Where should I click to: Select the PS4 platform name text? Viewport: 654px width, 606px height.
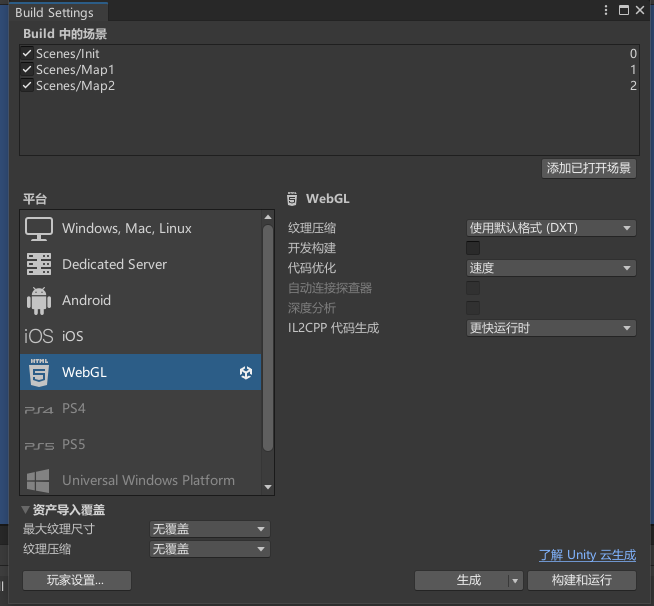tap(73, 408)
